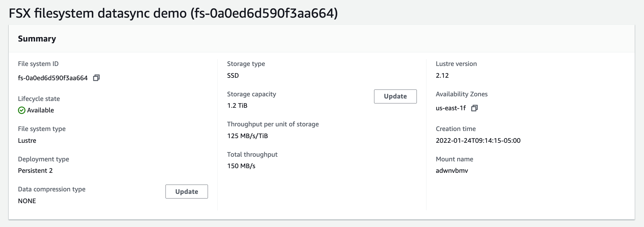The image size is (644, 227).
Task: Select the 1.2 TiB storage capacity value
Action: (x=237, y=106)
